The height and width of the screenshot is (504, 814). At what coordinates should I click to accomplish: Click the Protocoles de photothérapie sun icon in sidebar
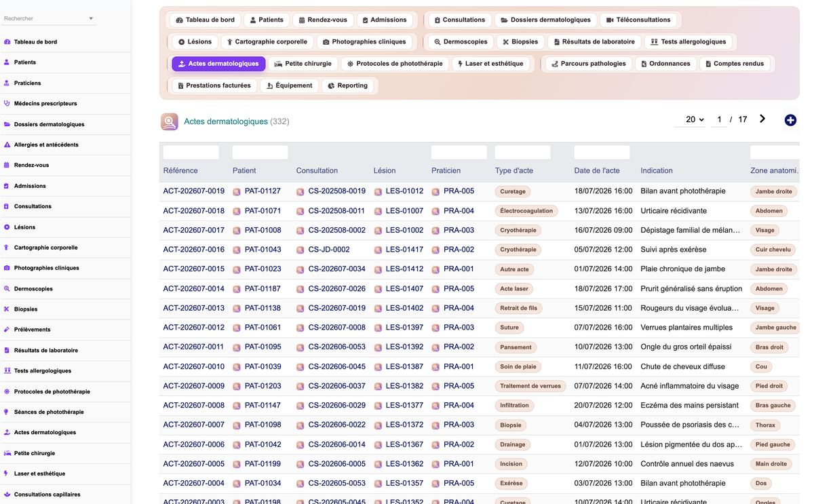click(x=7, y=391)
